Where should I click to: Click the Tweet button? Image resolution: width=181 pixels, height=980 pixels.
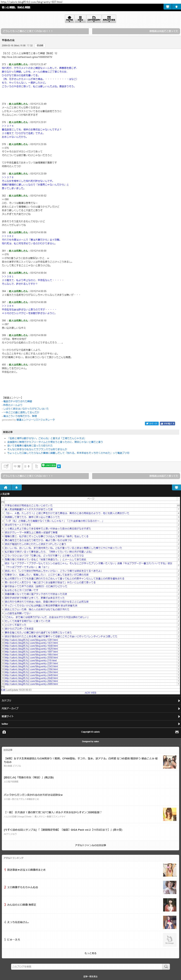point(152,424)
